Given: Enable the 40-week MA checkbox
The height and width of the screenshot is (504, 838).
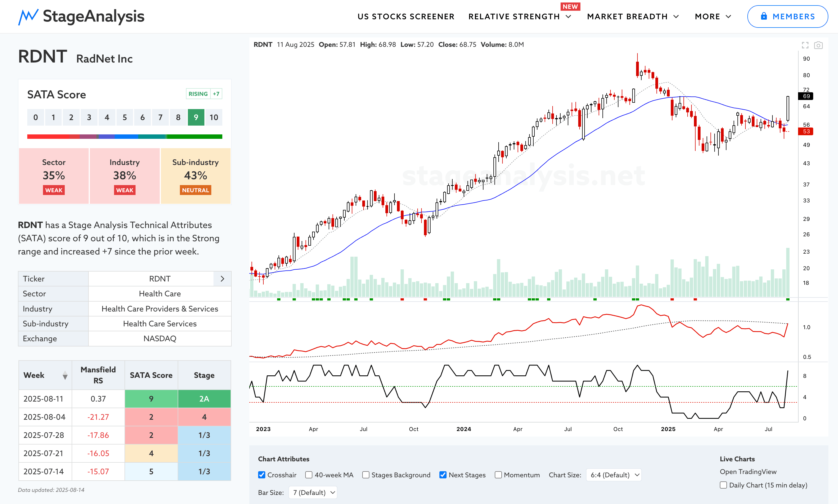Looking at the screenshot, I should point(309,475).
